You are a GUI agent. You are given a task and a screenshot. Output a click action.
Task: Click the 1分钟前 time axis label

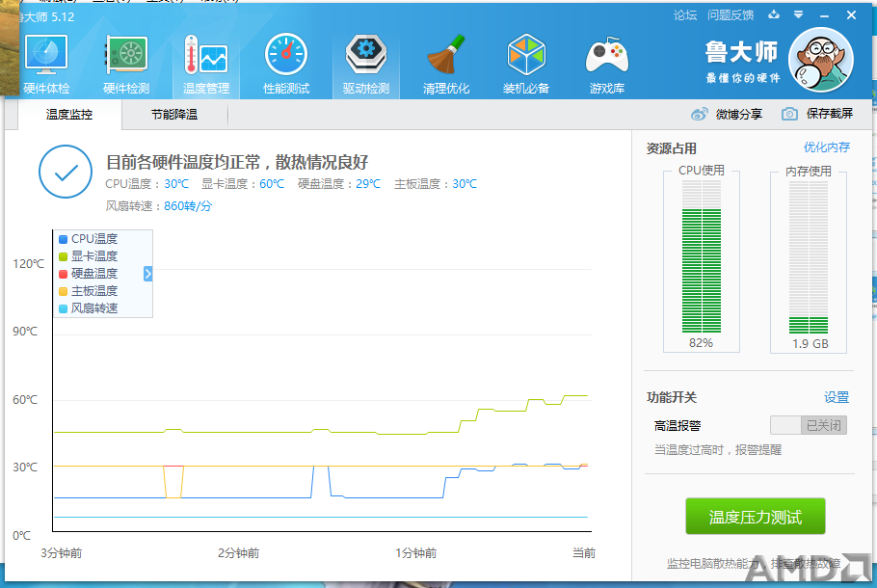(x=415, y=553)
